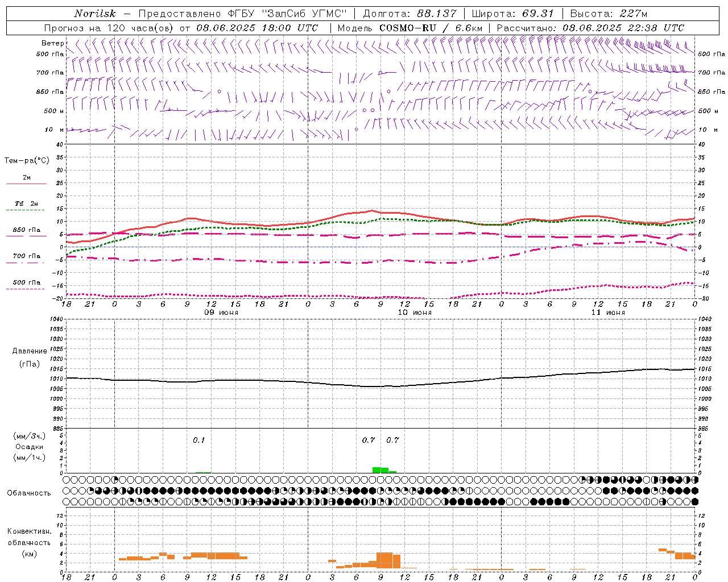728x582 pixels.
Task: Click the dashed line sample under "Td 2м"
Action: pyautogui.click(x=25, y=210)
